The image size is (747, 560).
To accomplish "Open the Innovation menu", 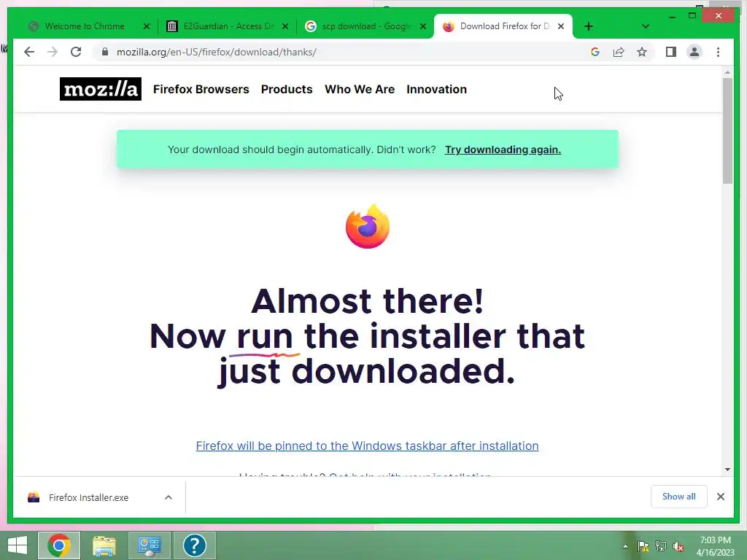I will coord(436,89).
